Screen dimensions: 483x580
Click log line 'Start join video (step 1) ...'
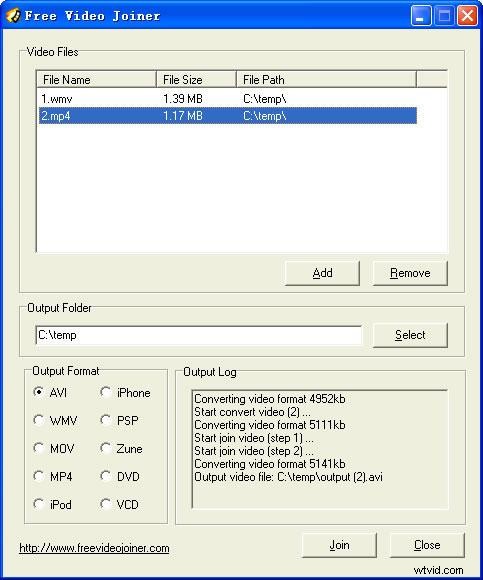point(254,438)
